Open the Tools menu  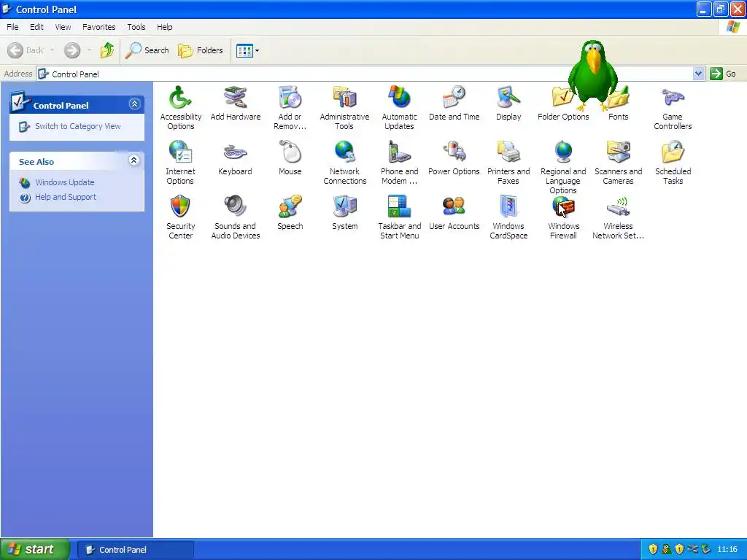coord(136,27)
